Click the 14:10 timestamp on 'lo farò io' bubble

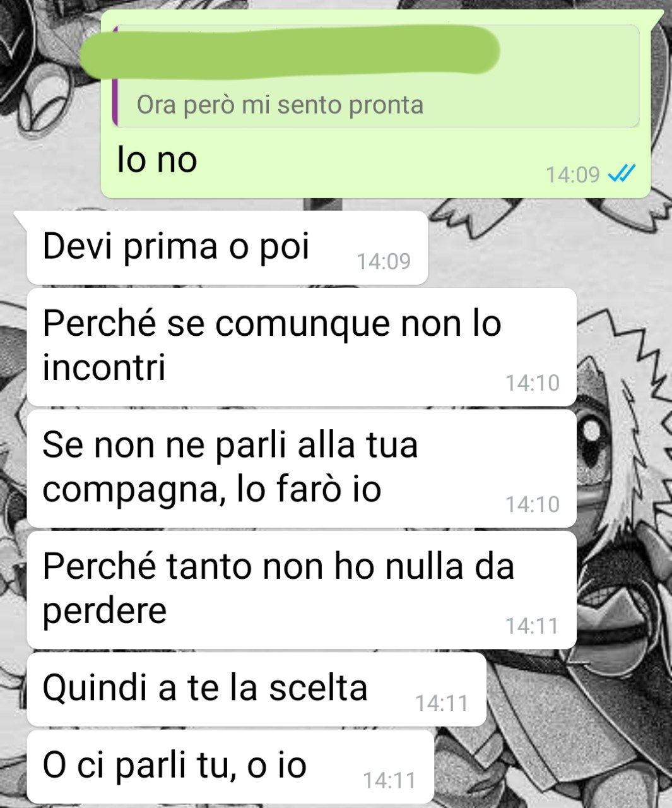(532, 504)
